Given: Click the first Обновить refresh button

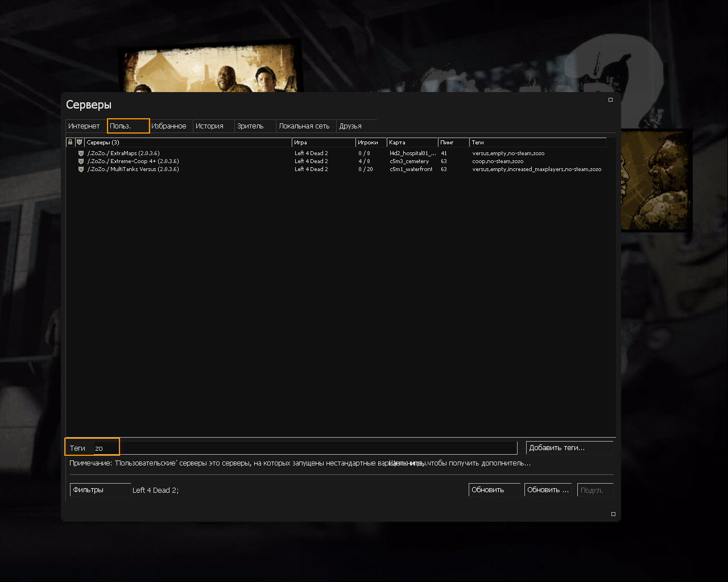Looking at the screenshot, I should pos(494,490).
